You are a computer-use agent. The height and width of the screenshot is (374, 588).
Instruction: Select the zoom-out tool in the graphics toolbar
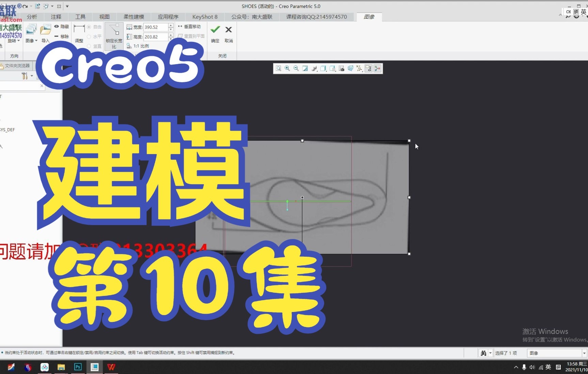click(x=296, y=68)
